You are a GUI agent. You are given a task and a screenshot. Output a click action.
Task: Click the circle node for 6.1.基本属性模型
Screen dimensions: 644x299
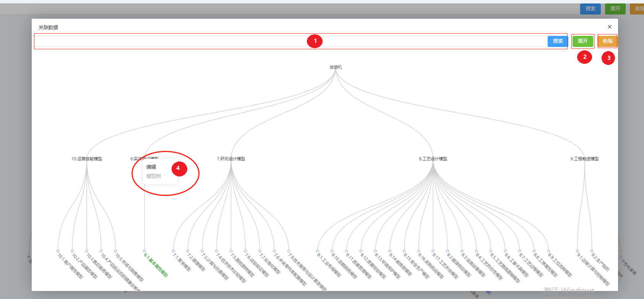pyautogui.click(x=144, y=251)
